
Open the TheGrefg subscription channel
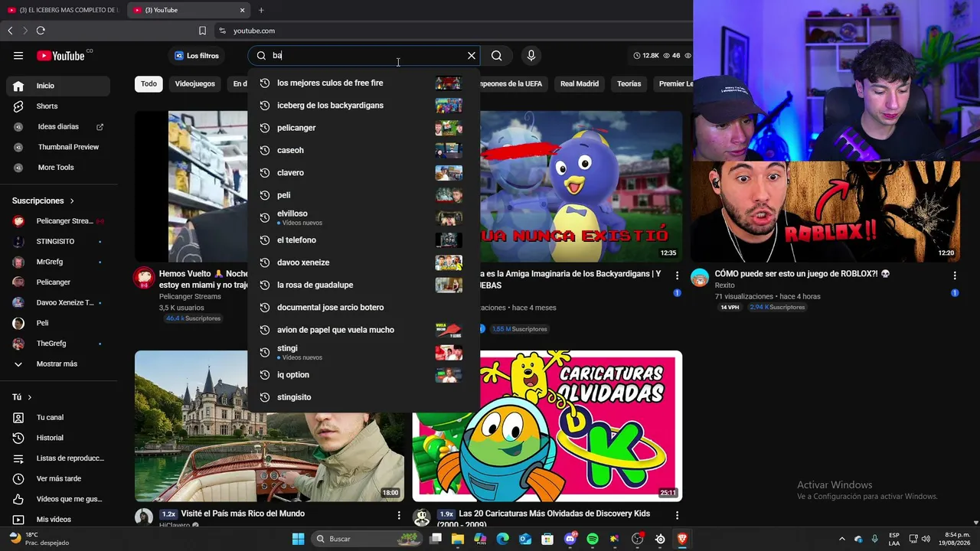[58, 344]
